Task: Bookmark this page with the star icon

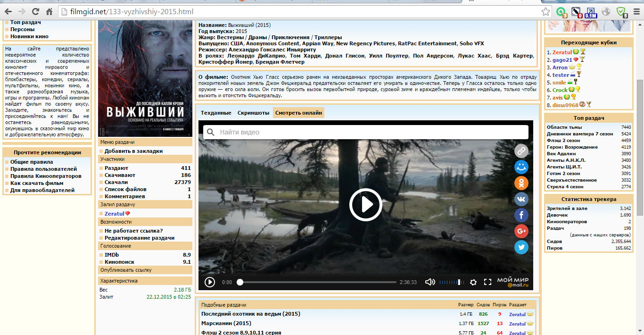Action: (x=545, y=11)
